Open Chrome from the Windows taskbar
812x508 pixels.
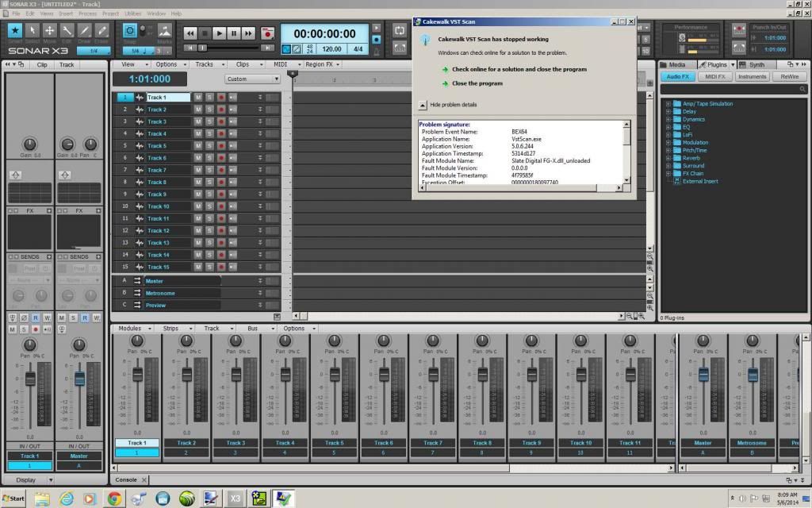(114, 498)
